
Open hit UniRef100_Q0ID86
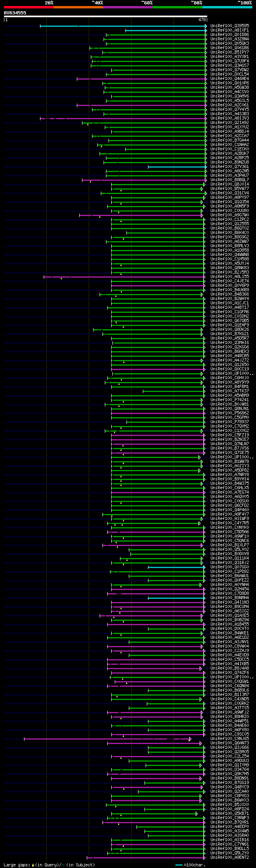pos(230,34)
